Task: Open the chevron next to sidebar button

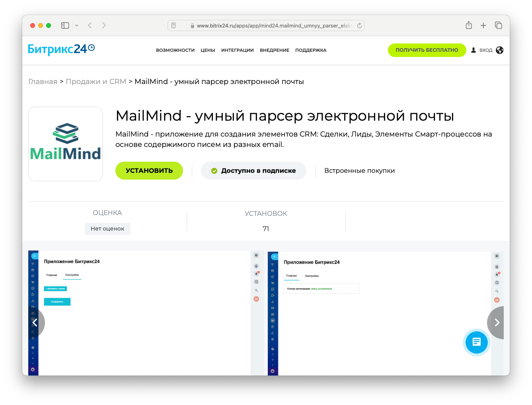Action: pos(76,25)
